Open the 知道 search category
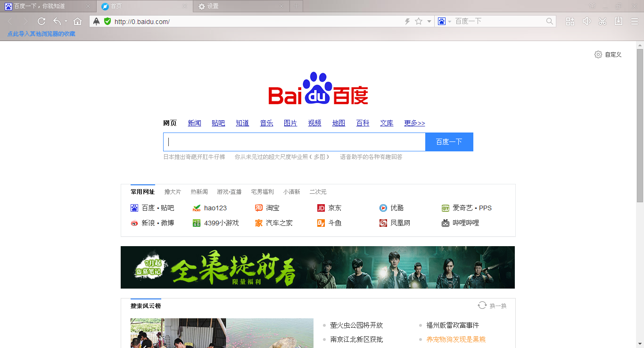Viewport: 644px width, 348px height. pyautogui.click(x=242, y=123)
